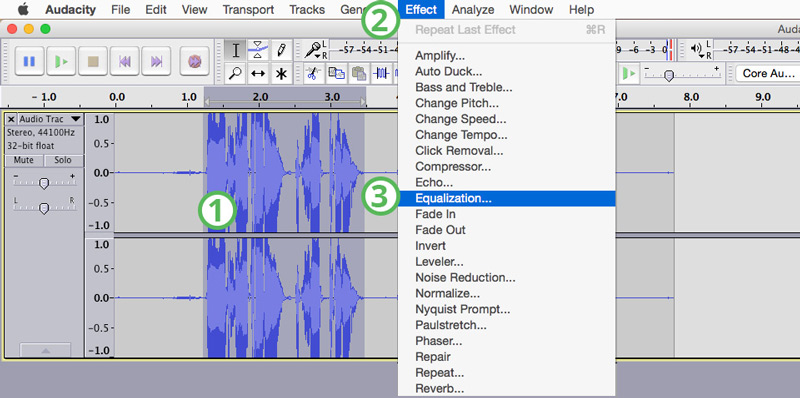Open the Analyze menu
800x398 pixels.
tap(473, 10)
